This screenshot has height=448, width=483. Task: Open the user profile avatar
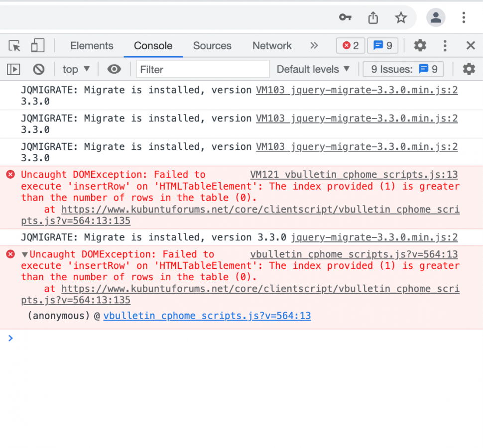click(436, 17)
